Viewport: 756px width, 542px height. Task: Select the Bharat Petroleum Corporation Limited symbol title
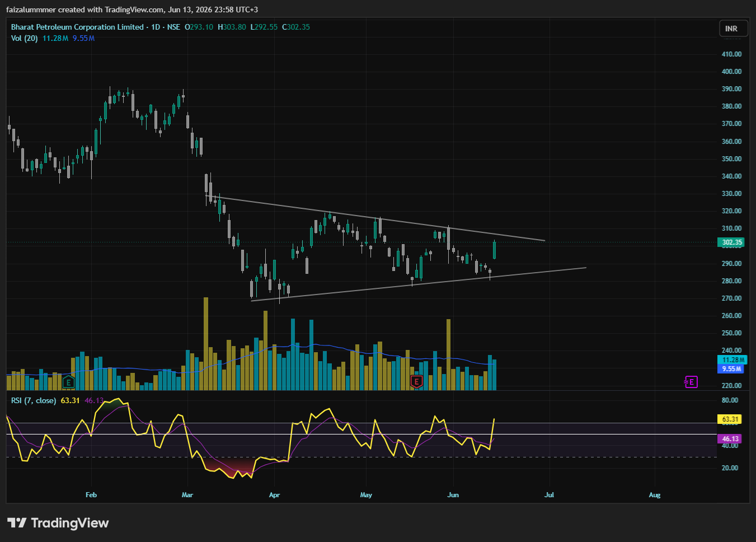(77, 27)
